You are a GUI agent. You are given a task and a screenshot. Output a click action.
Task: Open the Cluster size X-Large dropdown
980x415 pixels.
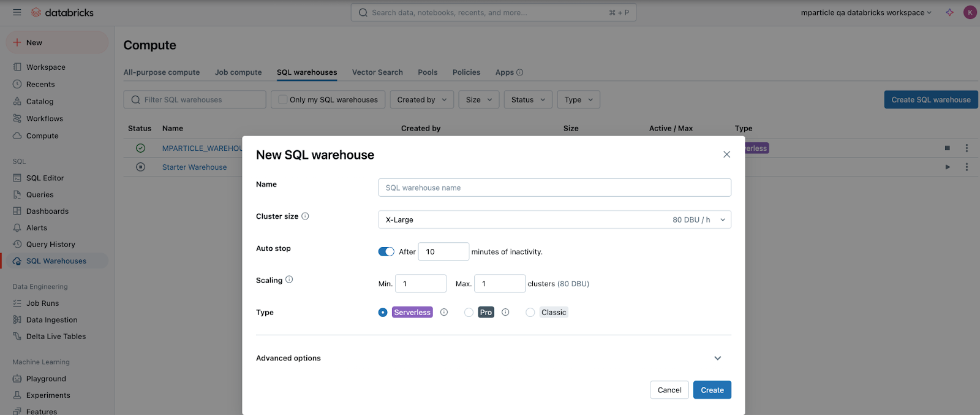554,219
